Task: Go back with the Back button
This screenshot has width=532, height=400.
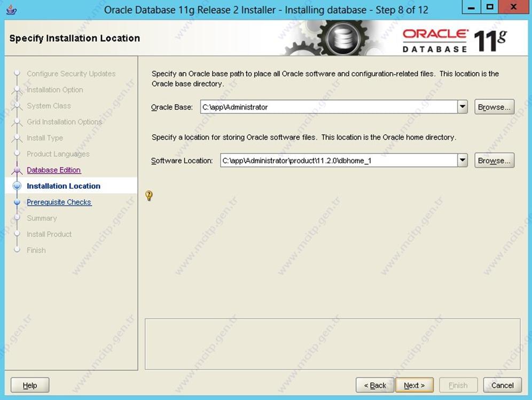Action: pyautogui.click(x=375, y=385)
